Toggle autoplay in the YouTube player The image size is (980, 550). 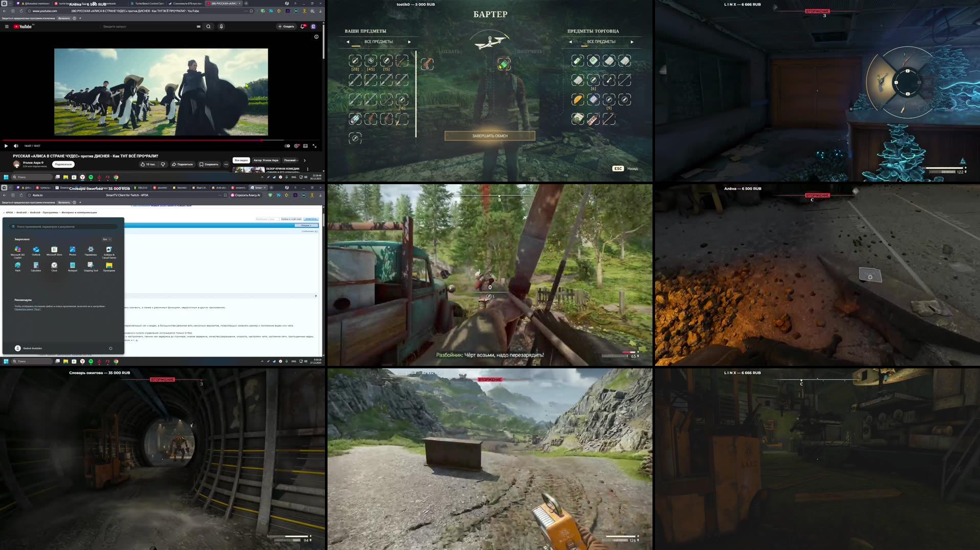287,146
